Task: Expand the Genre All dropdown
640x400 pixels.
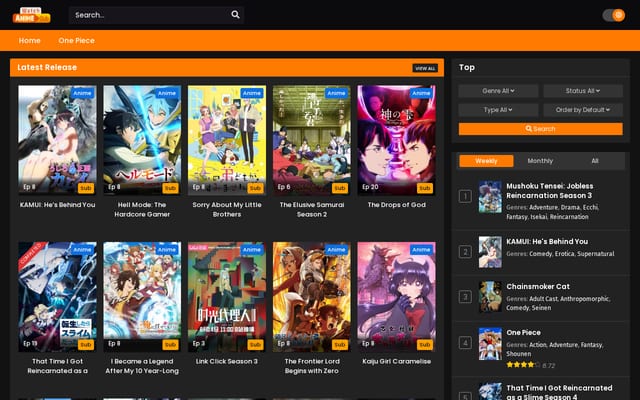Action: (x=498, y=91)
